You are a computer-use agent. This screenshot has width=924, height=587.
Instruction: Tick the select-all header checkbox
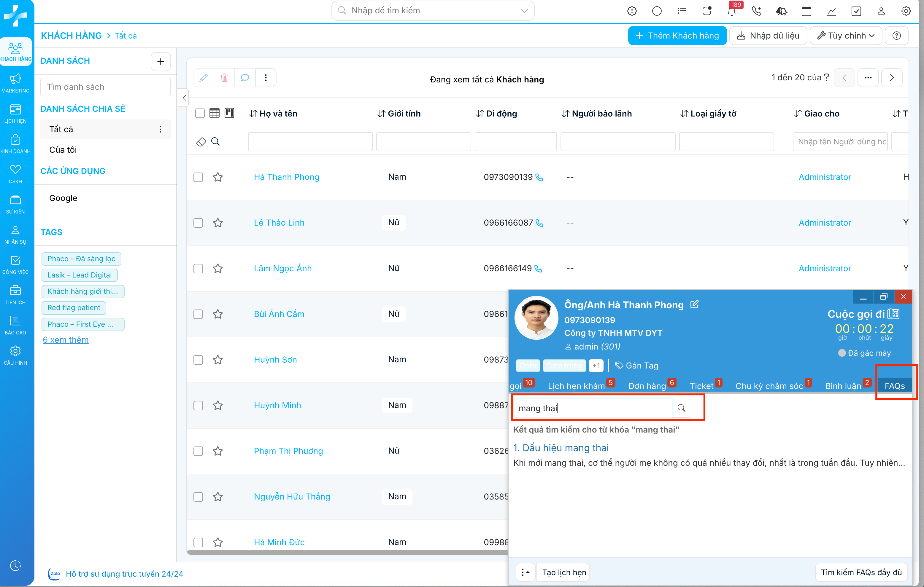pyautogui.click(x=199, y=114)
